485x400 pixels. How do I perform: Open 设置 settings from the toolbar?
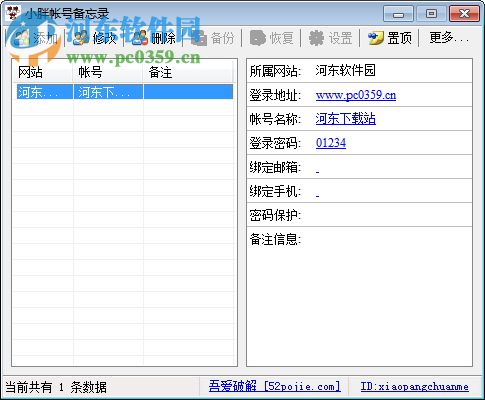[x=330, y=38]
